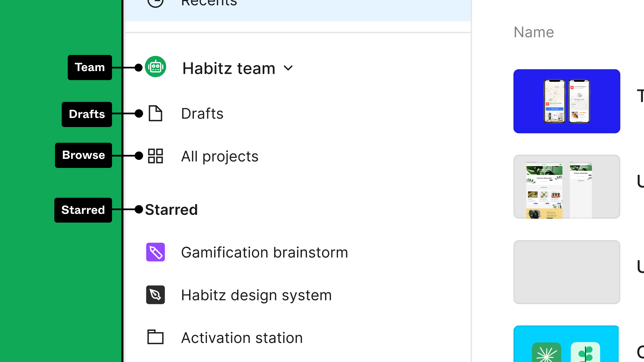Click the Habitz team robot avatar icon
This screenshot has width=644, height=362.
[x=155, y=67]
